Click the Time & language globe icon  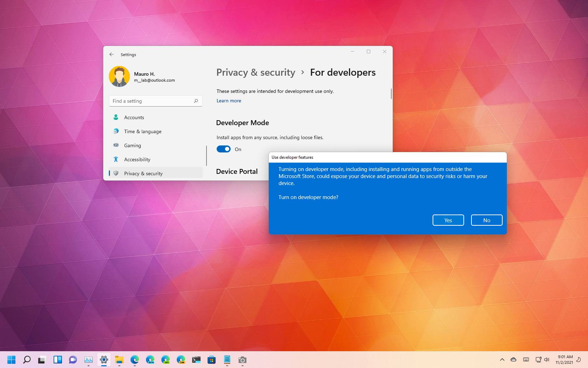(116, 131)
